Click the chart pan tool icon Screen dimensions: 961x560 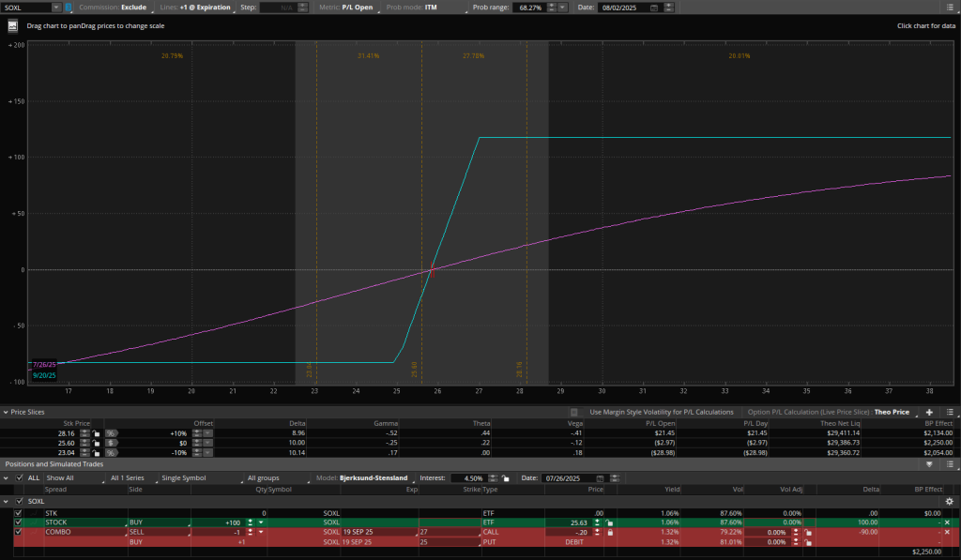[x=13, y=25]
